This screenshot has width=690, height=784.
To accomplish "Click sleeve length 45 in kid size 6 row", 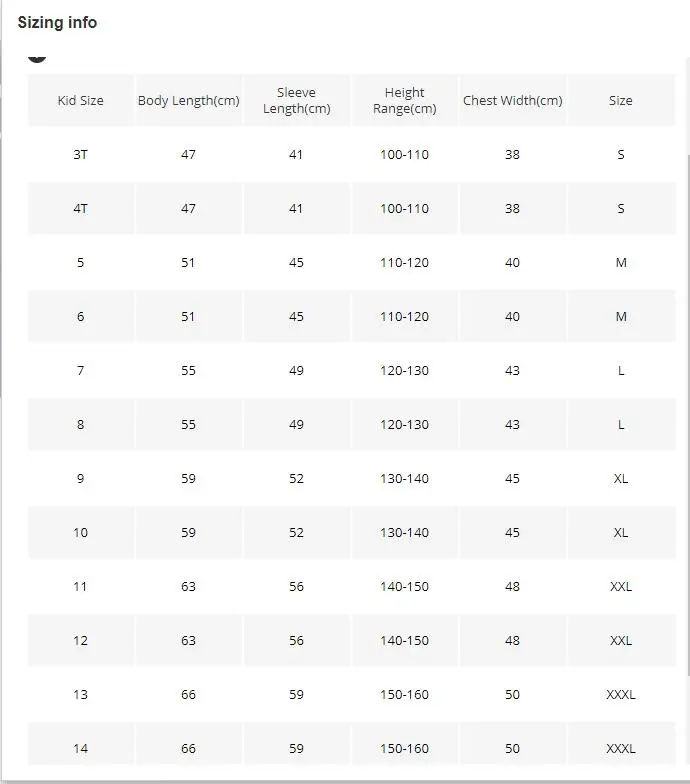I will pos(296,316).
